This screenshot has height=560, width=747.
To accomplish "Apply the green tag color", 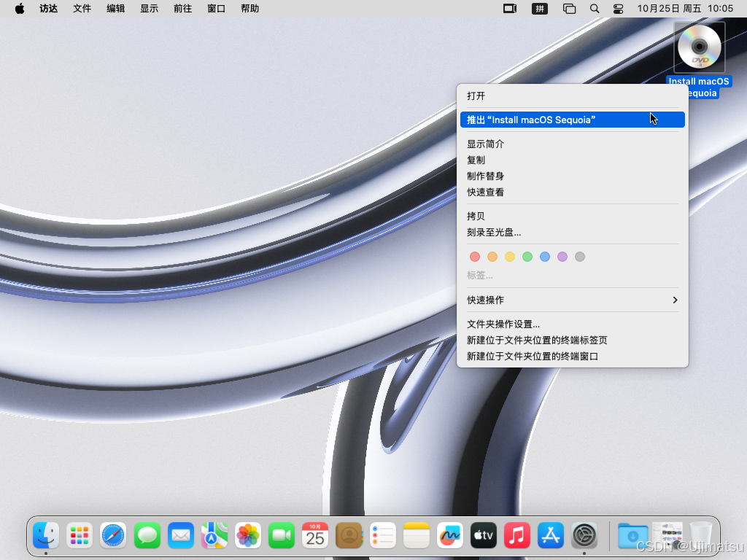I will point(527,257).
